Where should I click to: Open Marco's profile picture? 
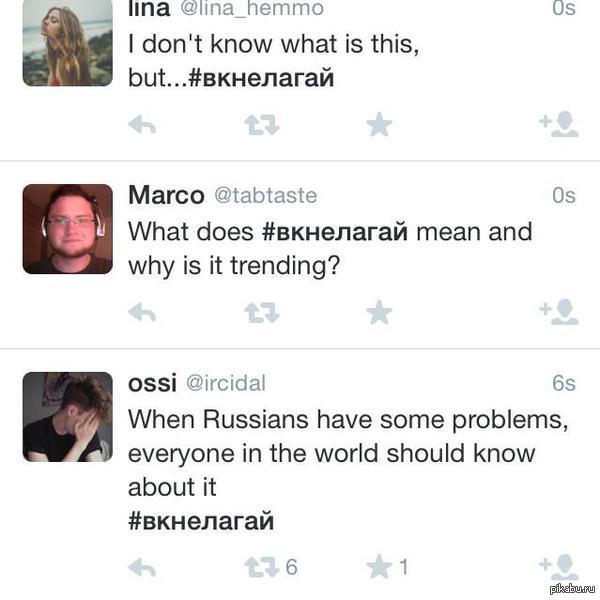(x=67, y=229)
